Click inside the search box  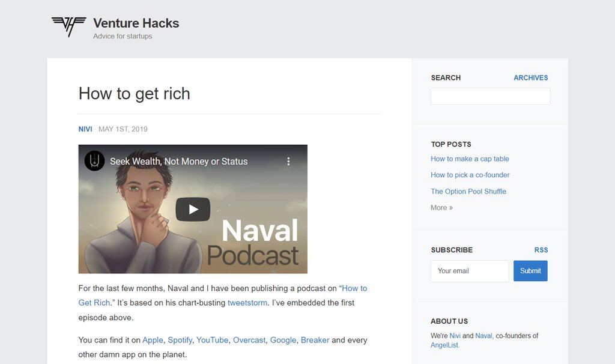pos(490,96)
